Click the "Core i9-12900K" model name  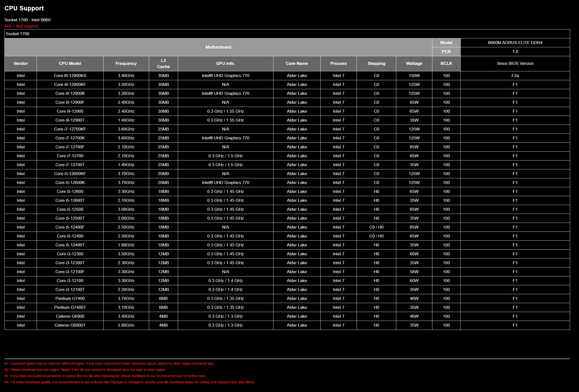70,93
